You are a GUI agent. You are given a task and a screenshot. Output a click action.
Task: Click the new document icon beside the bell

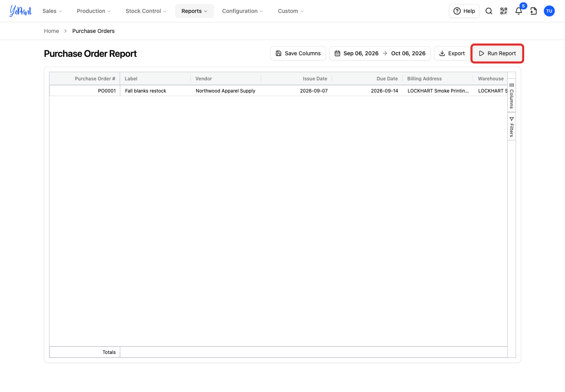tap(534, 11)
